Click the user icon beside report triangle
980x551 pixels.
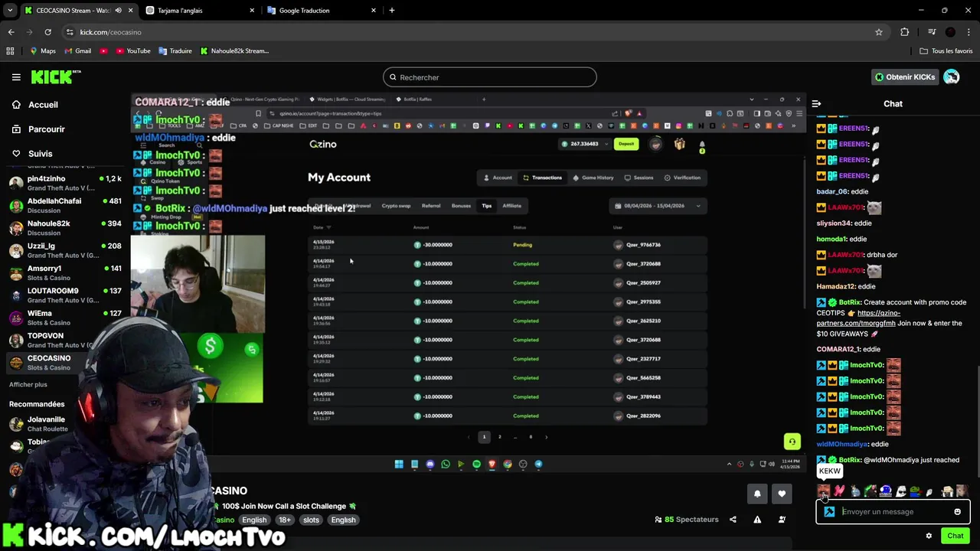(782, 520)
